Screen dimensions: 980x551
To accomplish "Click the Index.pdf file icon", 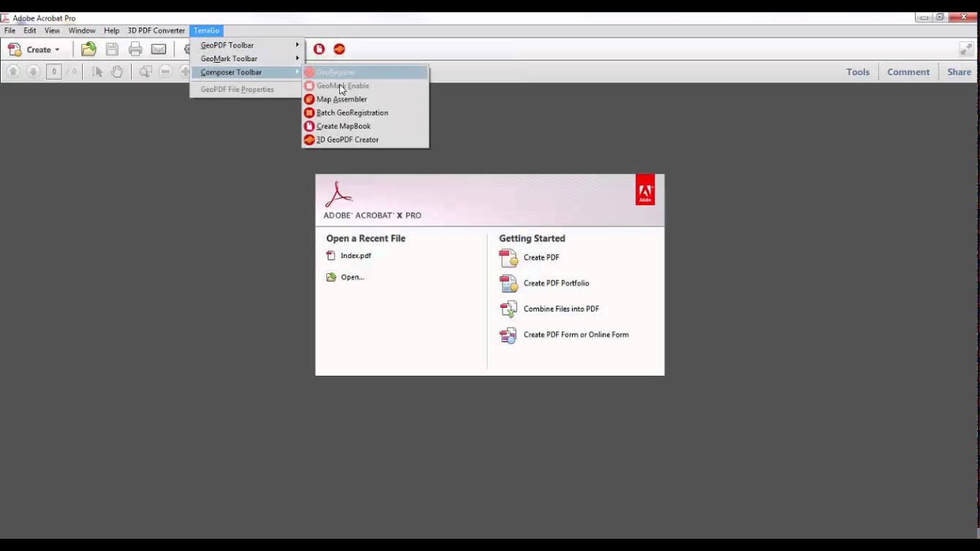I will click(331, 256).
